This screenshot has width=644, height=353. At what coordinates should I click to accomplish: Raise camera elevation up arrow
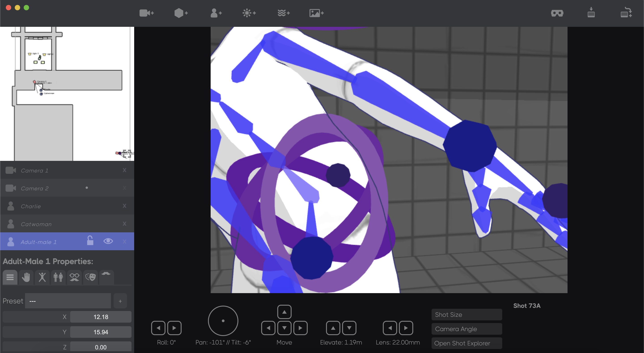[x=333, y=328]
